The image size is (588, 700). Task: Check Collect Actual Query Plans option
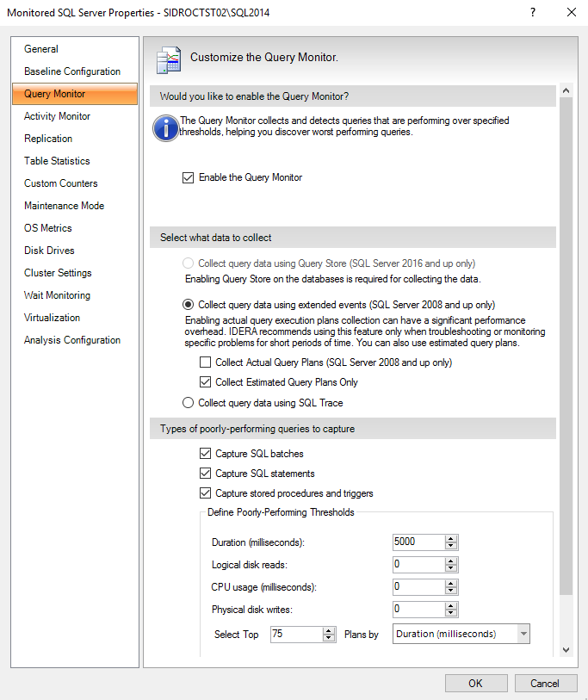coord(206,362)
